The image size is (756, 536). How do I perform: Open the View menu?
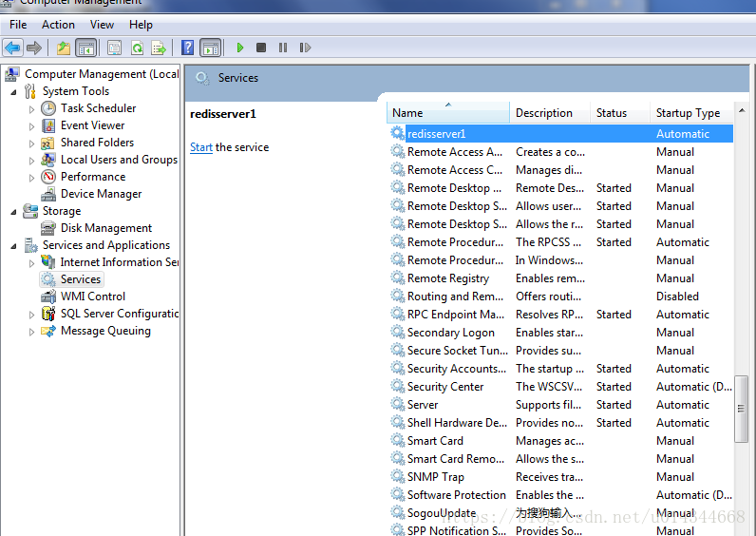tap(102, 25)
